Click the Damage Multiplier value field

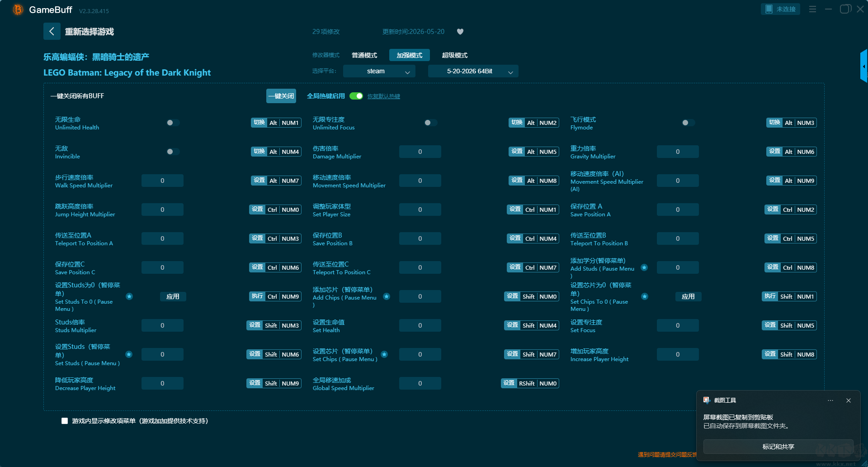[420, 152]
